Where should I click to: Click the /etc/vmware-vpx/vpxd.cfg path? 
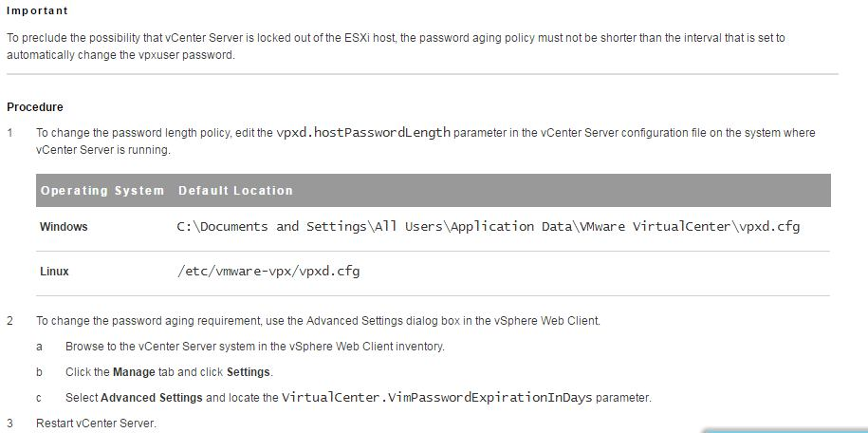click(268, 272)
